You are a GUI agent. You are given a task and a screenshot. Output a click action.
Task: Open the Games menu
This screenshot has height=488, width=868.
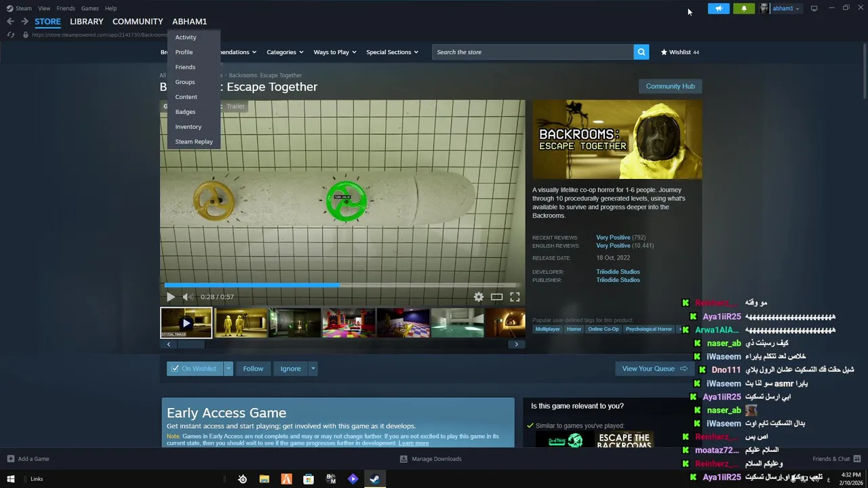click(90, 8)
